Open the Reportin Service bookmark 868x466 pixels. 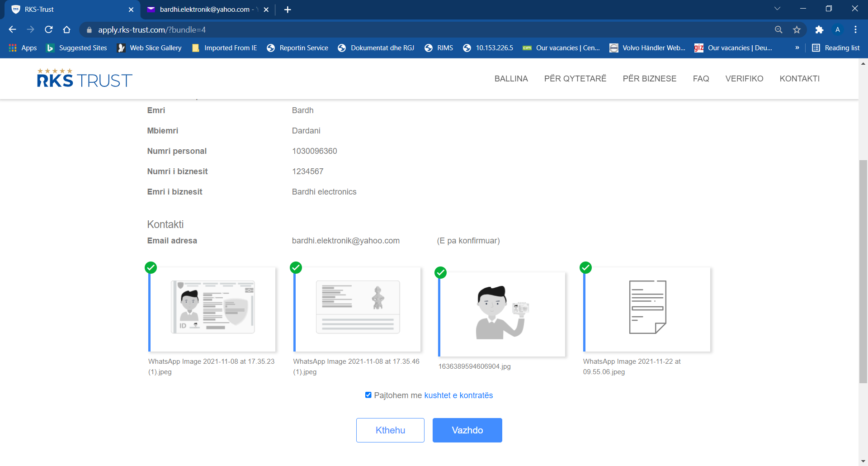click(x=297, y=48)
